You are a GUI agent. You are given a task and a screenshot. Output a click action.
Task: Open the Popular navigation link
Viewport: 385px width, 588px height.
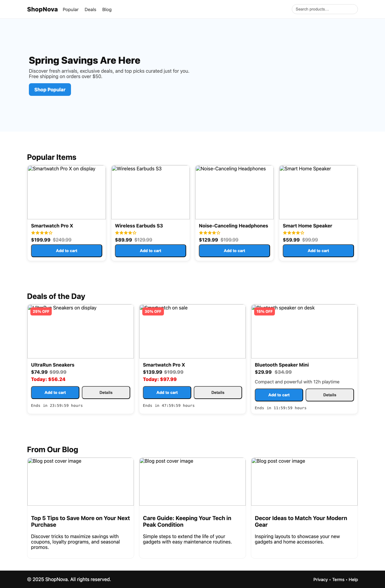pos(70,9)
